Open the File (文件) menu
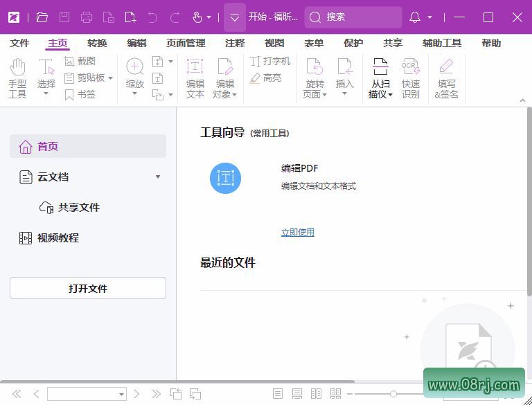This screenshot has height=405, width=532. (19, 43)
